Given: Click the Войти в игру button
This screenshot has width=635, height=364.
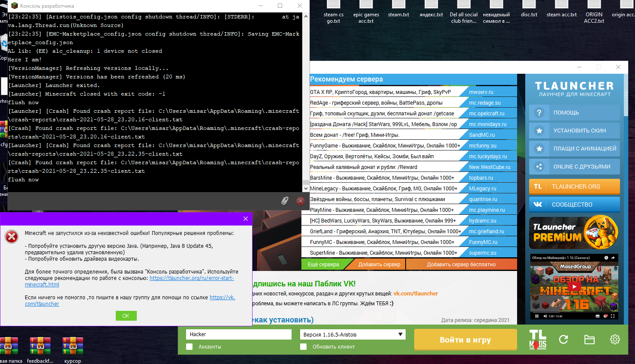Looking at the screenshot, I should pyautogui.click(x=465, y=340).
